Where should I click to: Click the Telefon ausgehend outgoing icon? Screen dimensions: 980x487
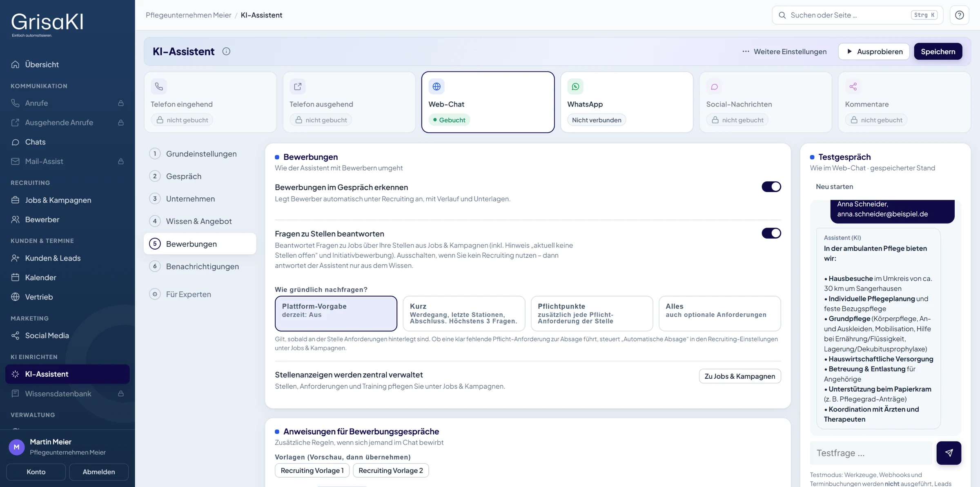(x=298, y=87)
